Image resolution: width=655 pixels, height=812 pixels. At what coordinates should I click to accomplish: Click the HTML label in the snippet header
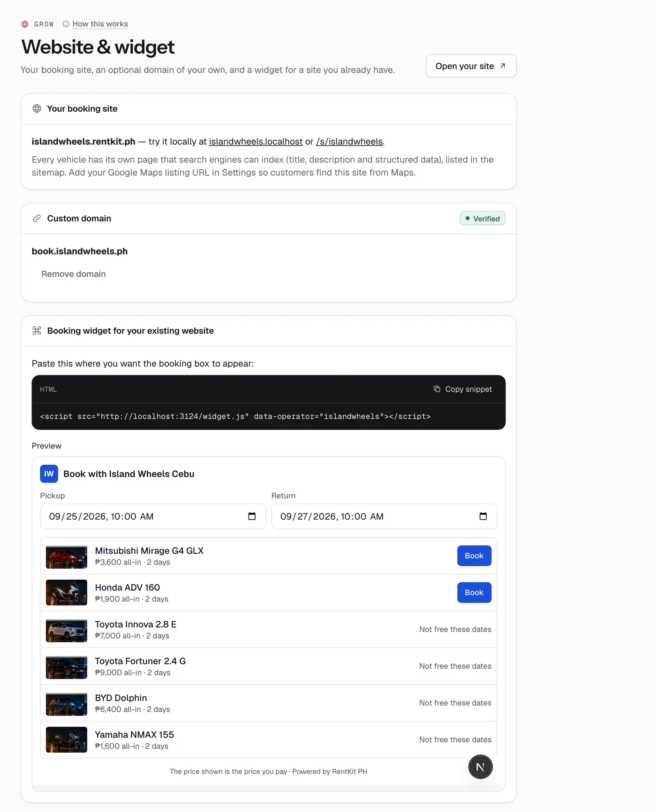(48, 389)
